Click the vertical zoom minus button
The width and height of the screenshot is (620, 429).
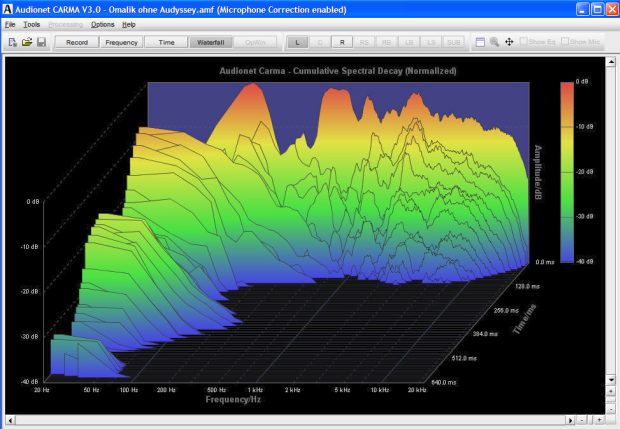[x=611, y=408]
